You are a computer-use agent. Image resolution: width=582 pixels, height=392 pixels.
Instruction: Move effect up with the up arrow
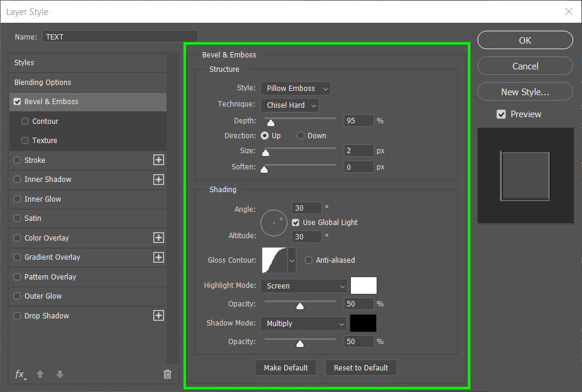pyautogui.click(x=40, y=374)
